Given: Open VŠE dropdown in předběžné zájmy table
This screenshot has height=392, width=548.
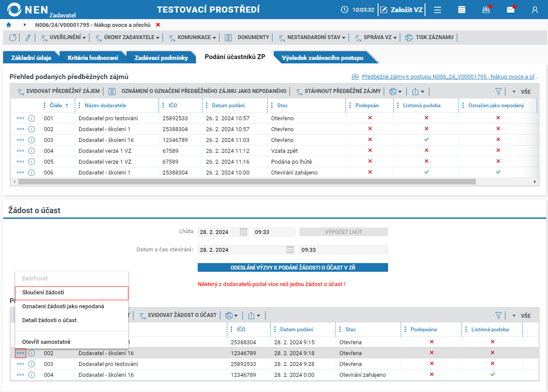Looking at the screenshot, I should tap(521, 92).
